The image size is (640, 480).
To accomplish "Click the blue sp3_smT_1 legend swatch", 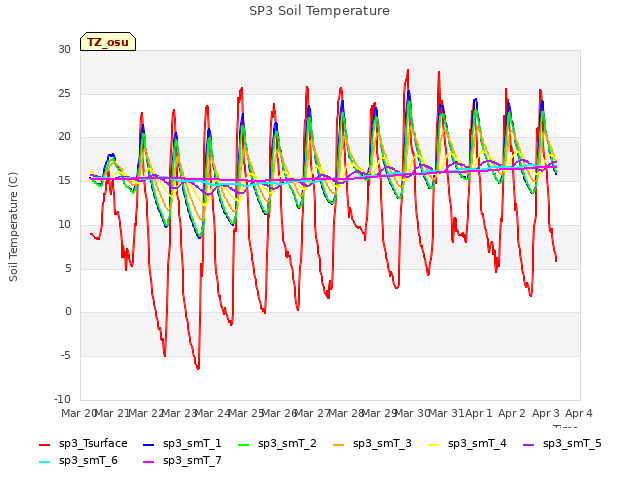I will tap(149, 444).
